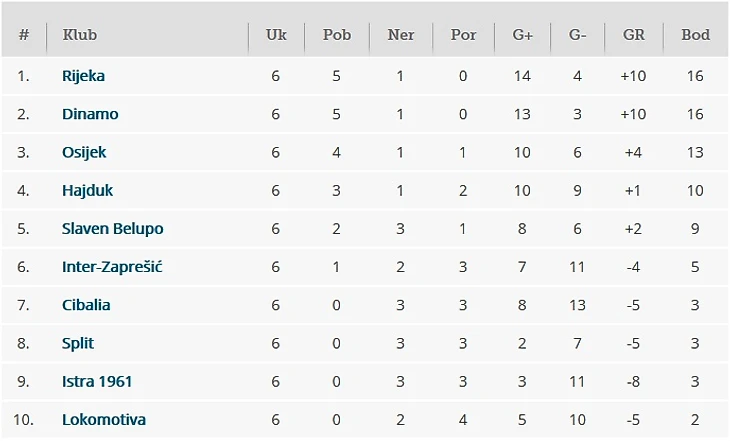Open the Slaven Belupo club page
This screenshot has width=730, height=441.
112,228
